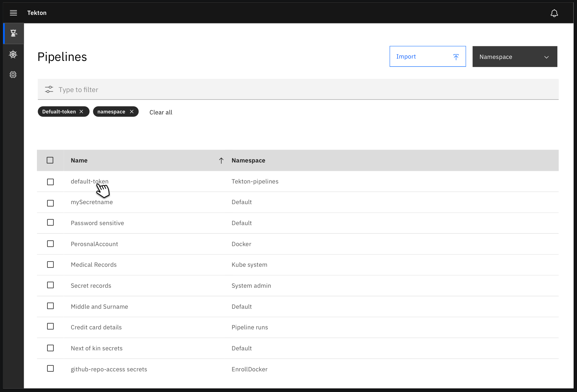Click the Type to filter input field

pyautogui.click(x=203, y=89)
